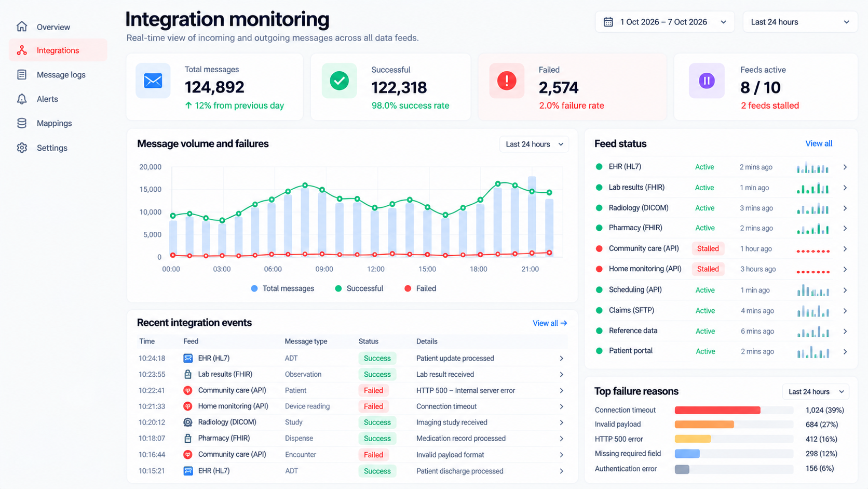Open the chart's Last 24 hours dropdown
The height and width of the screenshot is (489, 868).
[x=534, y=144]
